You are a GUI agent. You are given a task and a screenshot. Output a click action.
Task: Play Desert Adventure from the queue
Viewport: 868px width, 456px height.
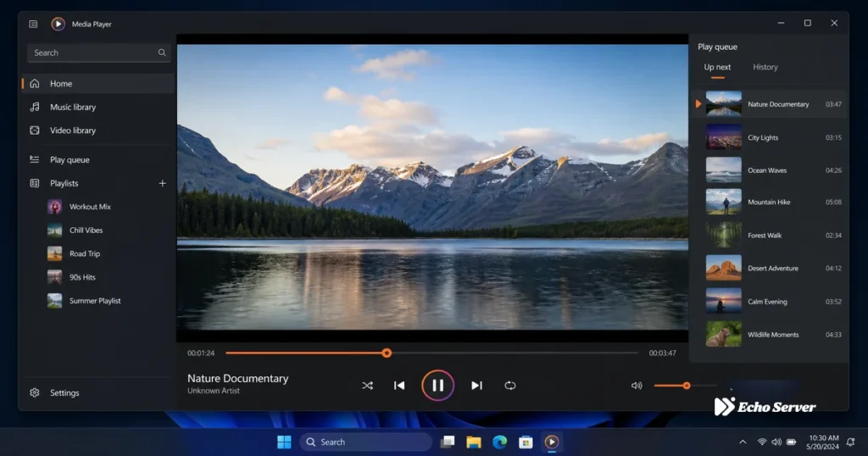(x=770, y=268)
